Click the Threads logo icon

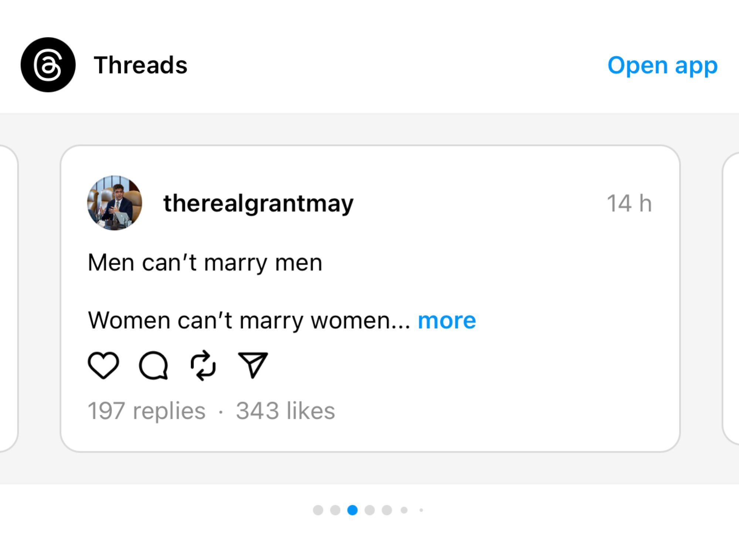point(50,64)
